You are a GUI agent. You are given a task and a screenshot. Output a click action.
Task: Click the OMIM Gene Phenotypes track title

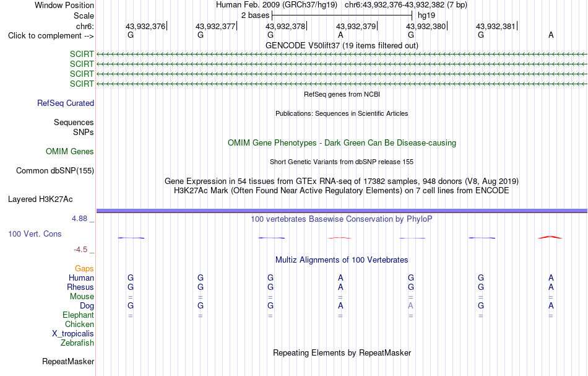(x=342, y=142)
